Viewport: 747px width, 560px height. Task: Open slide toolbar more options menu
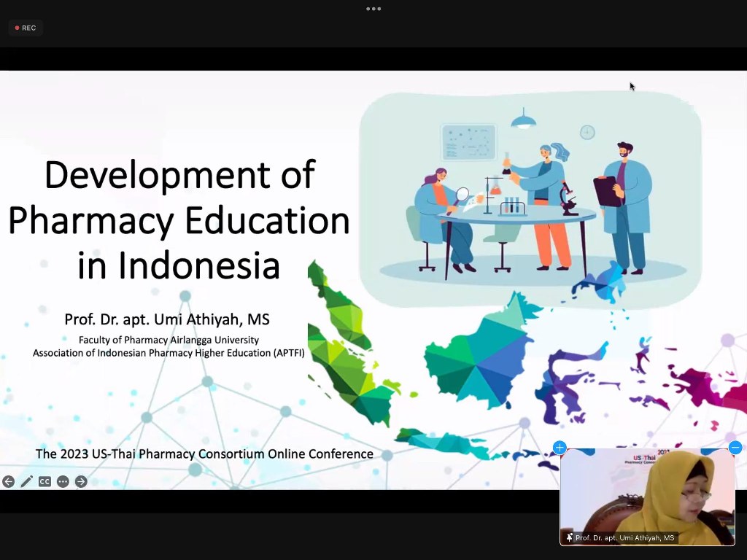(63, 481)
